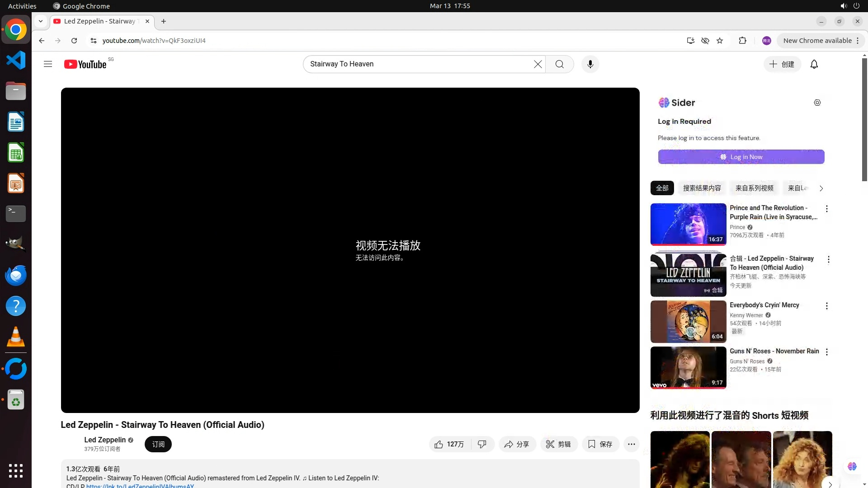Open the YouTube notifications bell
Viewport: 868px width, 488px height.
(x=814, y=64)
